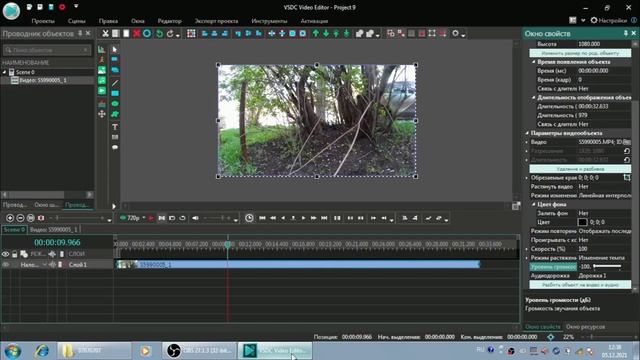
Task: Select the blue rectangle shape tool
Action: tap(115, 93)
